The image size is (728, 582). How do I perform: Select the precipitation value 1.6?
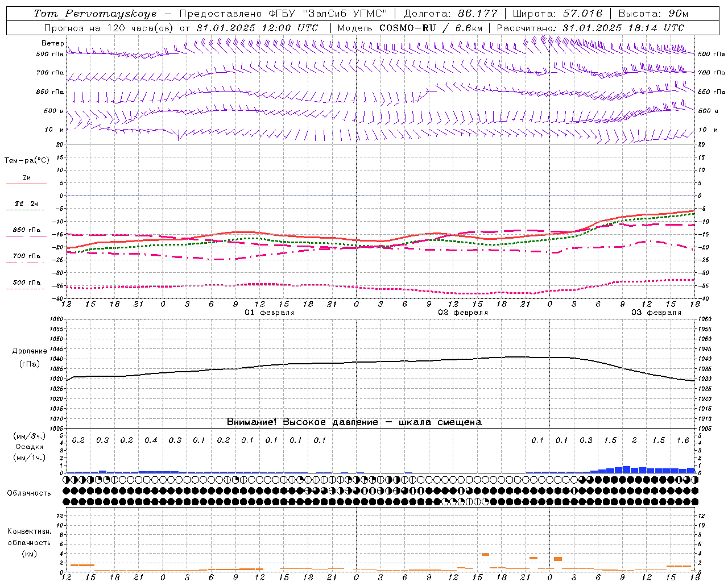click(682, 440)
